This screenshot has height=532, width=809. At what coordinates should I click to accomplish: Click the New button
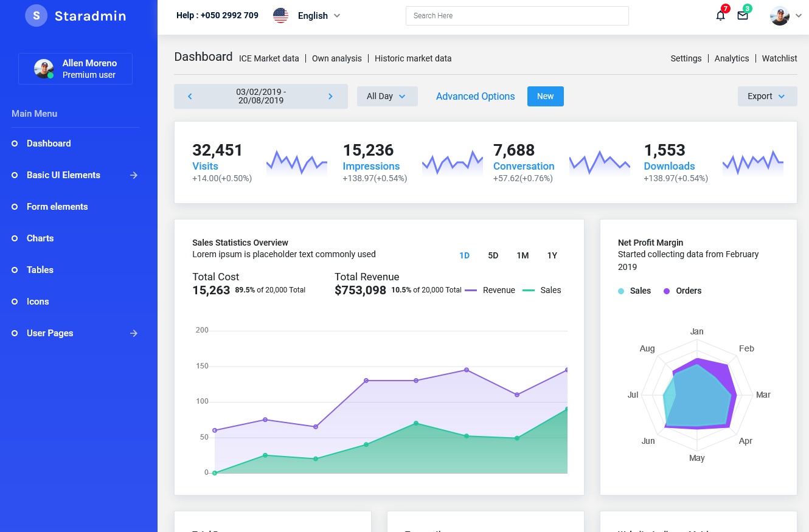(546, 96)
